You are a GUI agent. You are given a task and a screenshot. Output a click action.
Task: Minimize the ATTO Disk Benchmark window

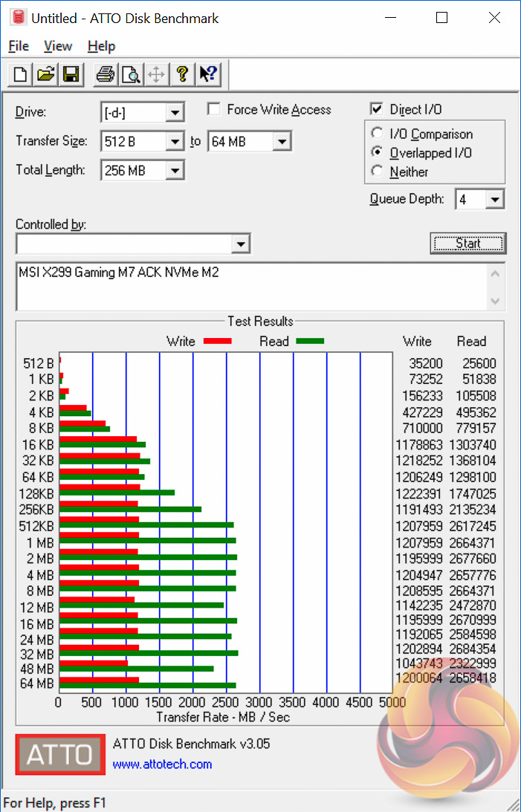pyautogui.click(x=391, y=18)
